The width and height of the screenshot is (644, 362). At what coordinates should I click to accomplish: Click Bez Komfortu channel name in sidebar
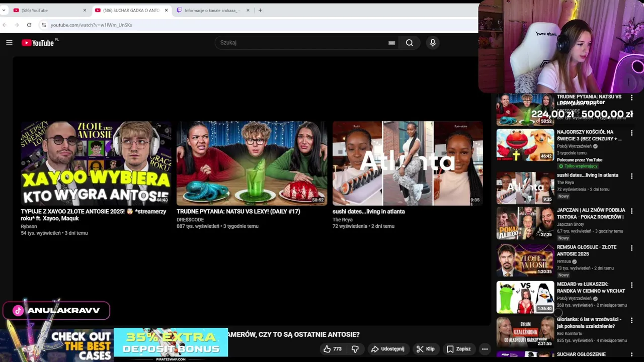click(570, 334)
